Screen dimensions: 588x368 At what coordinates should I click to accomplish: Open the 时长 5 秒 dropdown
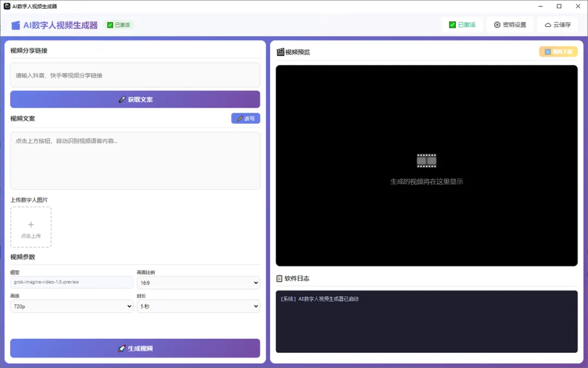point(198,306)
